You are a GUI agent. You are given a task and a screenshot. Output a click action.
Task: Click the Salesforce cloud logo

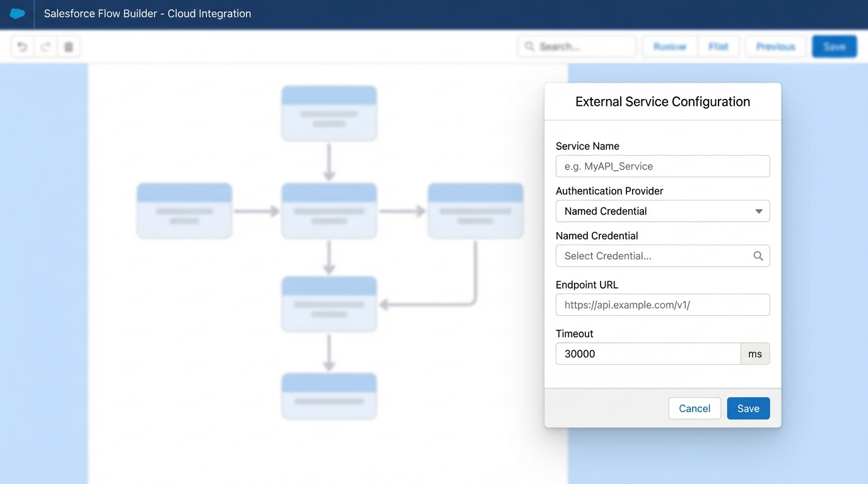[17, 13]
